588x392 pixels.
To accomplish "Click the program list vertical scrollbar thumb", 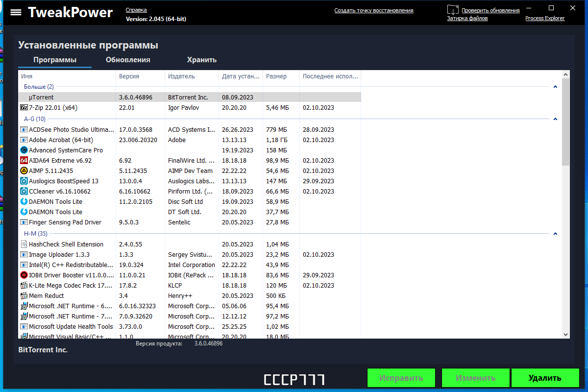I will [566, 122].
